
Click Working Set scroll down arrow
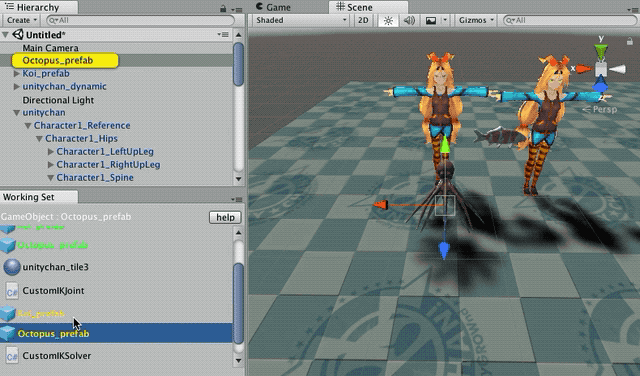point(238,360)
